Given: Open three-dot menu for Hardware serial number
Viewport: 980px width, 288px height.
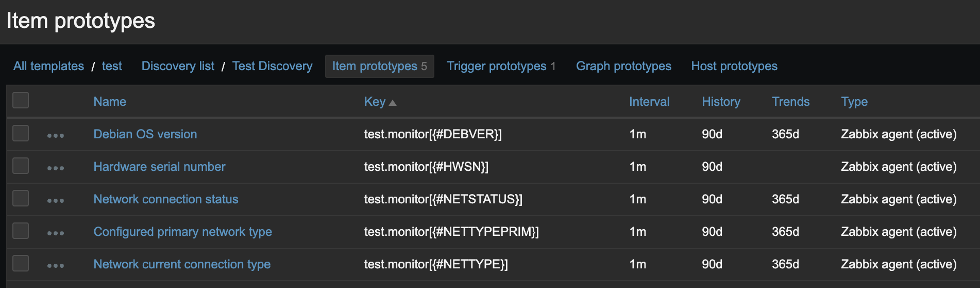Looking at the screenshot, I should 56,168.
